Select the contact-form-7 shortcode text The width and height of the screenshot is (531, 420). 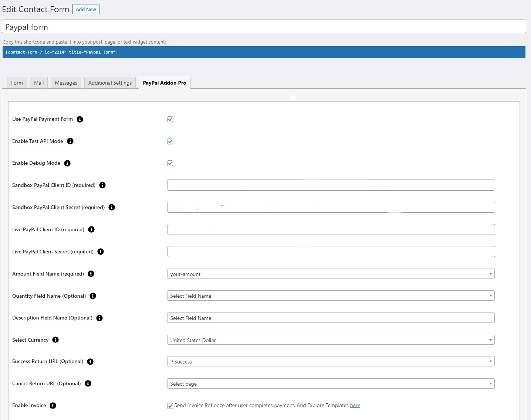pyautogui.click(x=62, y=52)
